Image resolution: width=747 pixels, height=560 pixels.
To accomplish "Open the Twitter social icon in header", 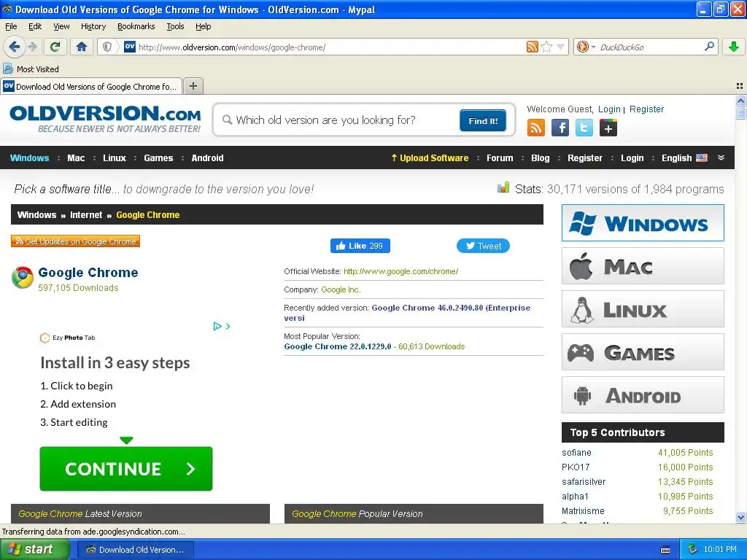I will pos(584,128).
